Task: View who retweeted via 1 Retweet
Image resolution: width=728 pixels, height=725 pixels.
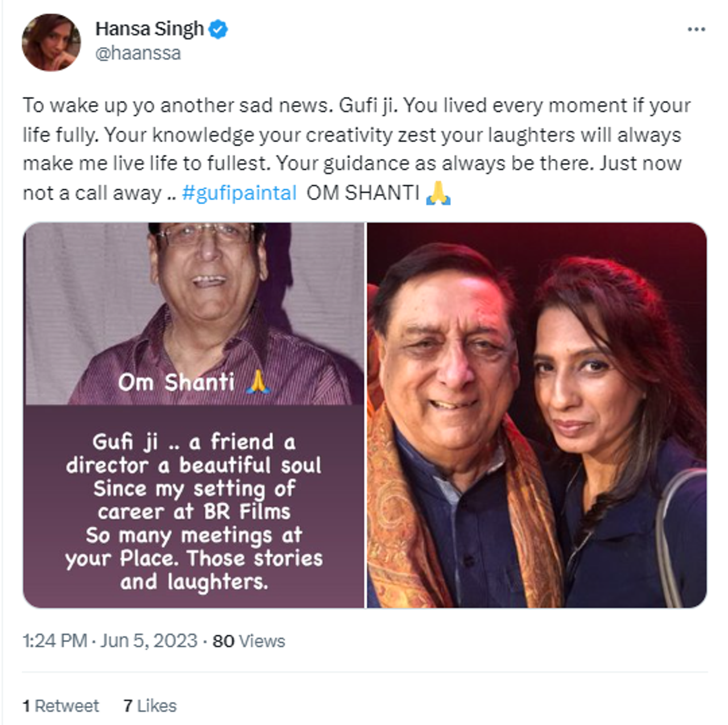Action: tap(60, 705)
